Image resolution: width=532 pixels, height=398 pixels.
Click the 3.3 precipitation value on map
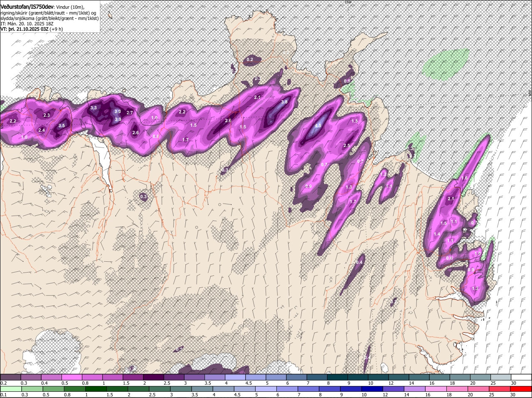coord(94,108)
